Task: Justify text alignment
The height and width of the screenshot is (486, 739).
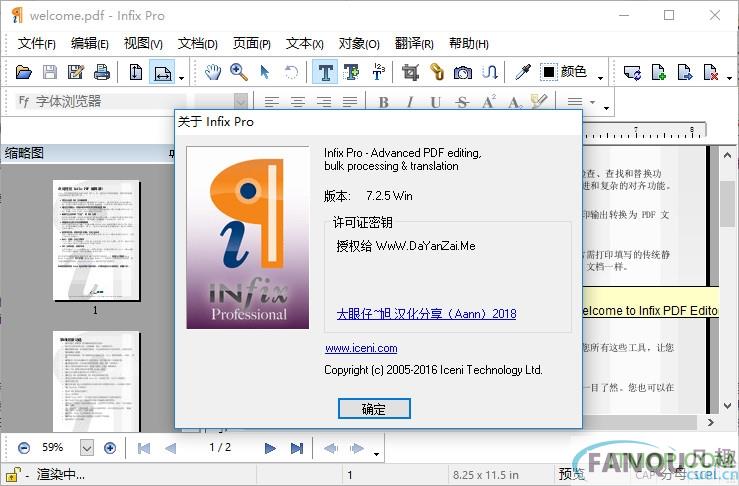Action: 349,101
